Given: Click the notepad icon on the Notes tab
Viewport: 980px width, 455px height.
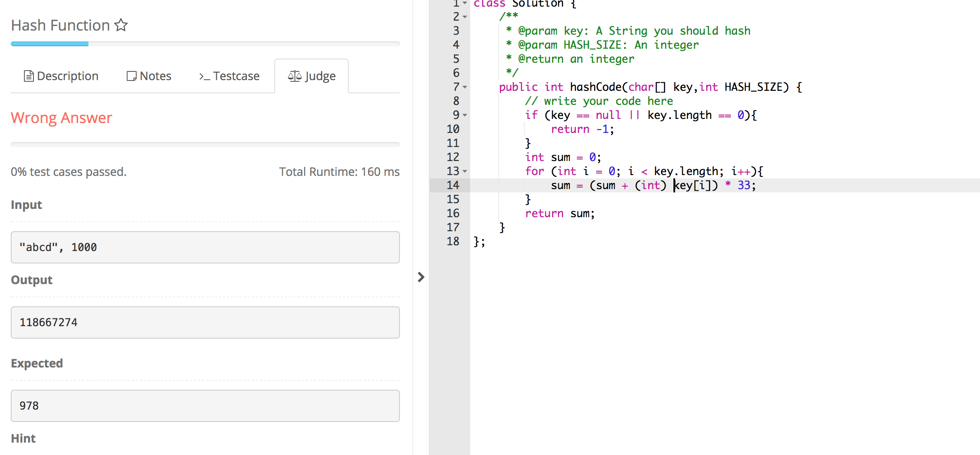Looking at the screenshot, I should (x=131, y=76).
